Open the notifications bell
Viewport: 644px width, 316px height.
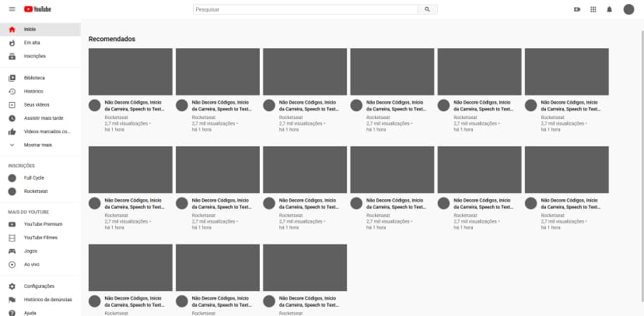click(x=610, y=9)
